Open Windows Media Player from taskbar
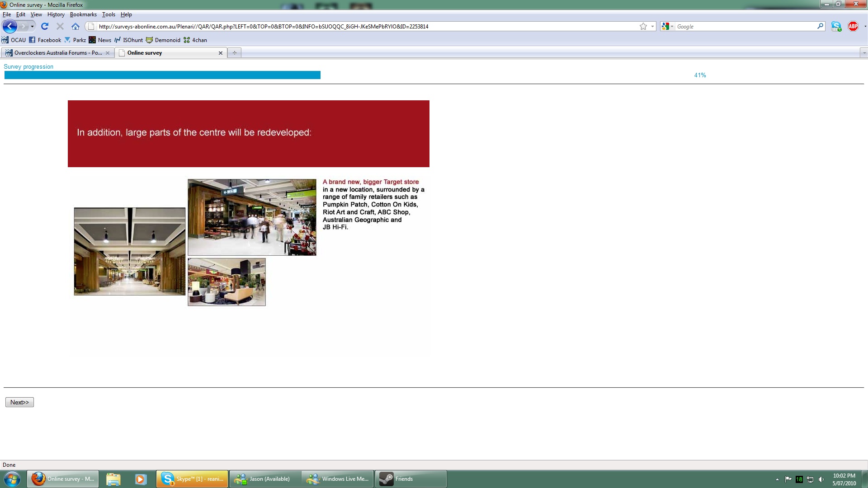The height and width of the screenshot is (488, 868). point(141,479)
